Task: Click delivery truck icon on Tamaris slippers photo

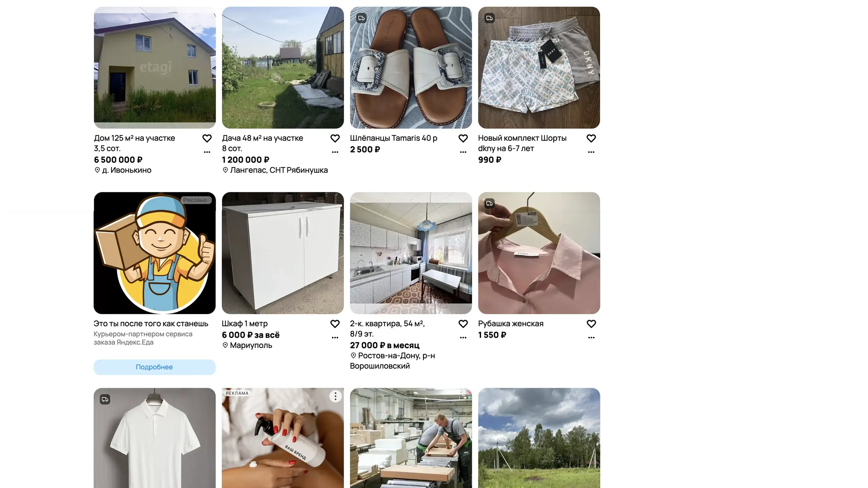Action: pyautogui.click(x=361, y=18)
